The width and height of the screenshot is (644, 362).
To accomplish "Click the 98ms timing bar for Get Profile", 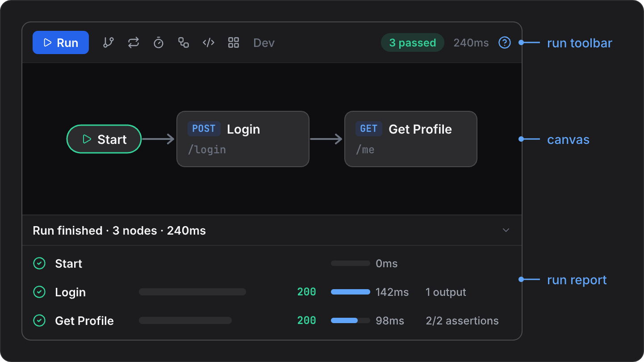I will click(x=351, y=320).
